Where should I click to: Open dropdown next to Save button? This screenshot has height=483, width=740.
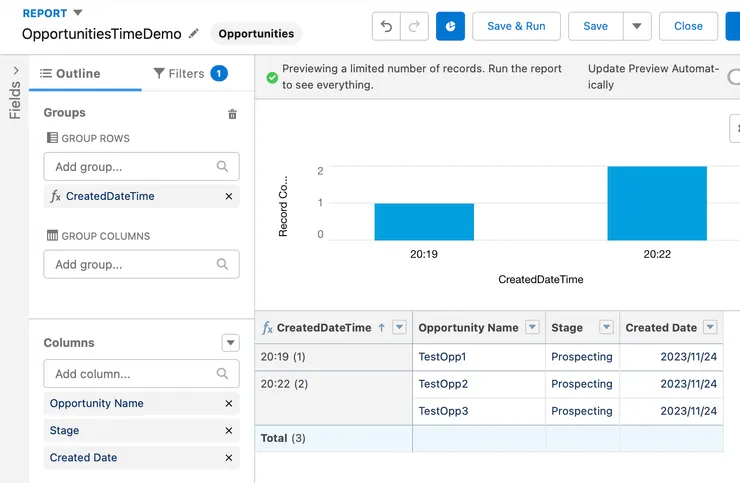point(636,27)
